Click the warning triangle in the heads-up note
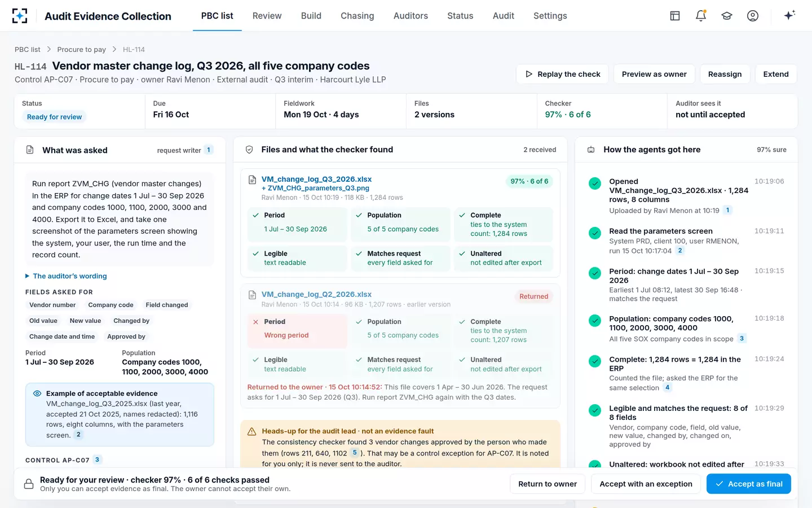The image size is (812, 508). pos(252,431)
